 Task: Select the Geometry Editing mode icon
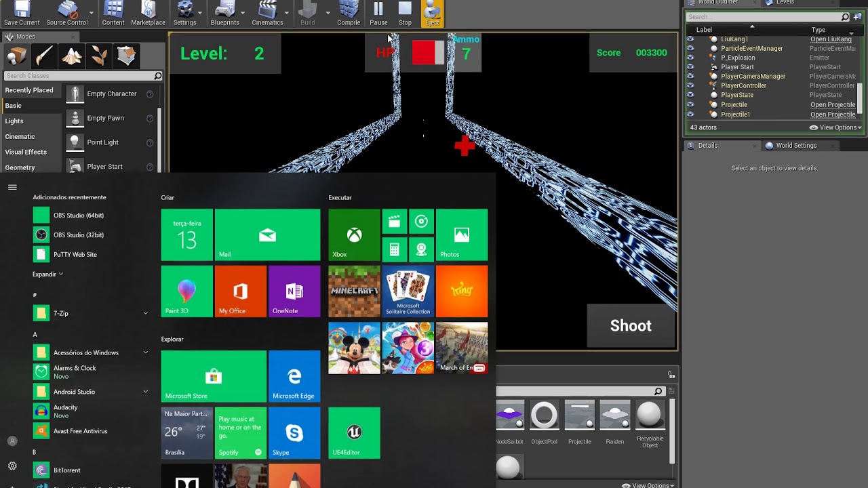(x=126, y=56)
